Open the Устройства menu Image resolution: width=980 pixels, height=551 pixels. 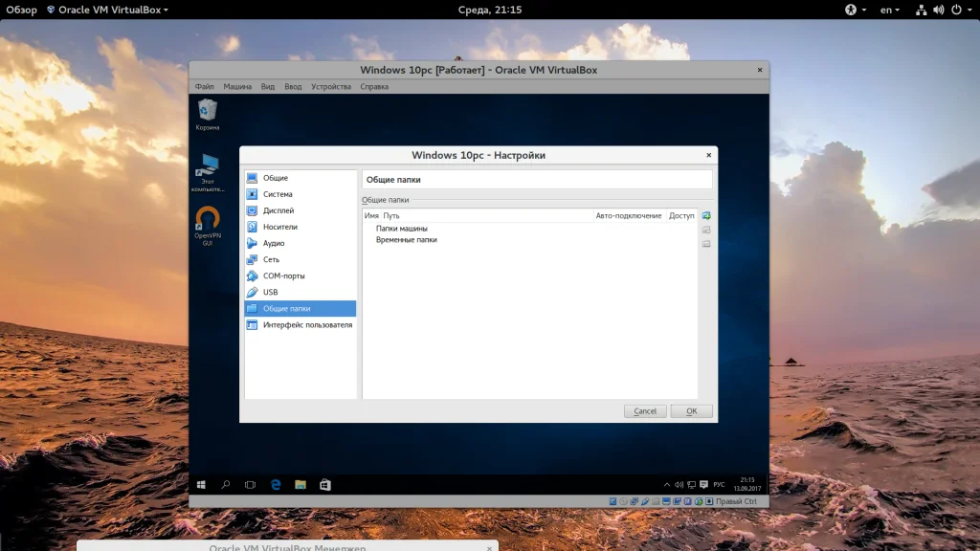point(331,86)
